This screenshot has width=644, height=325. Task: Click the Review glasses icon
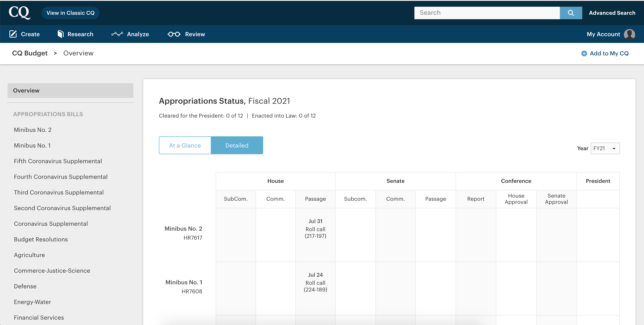[x=174, y=34]
